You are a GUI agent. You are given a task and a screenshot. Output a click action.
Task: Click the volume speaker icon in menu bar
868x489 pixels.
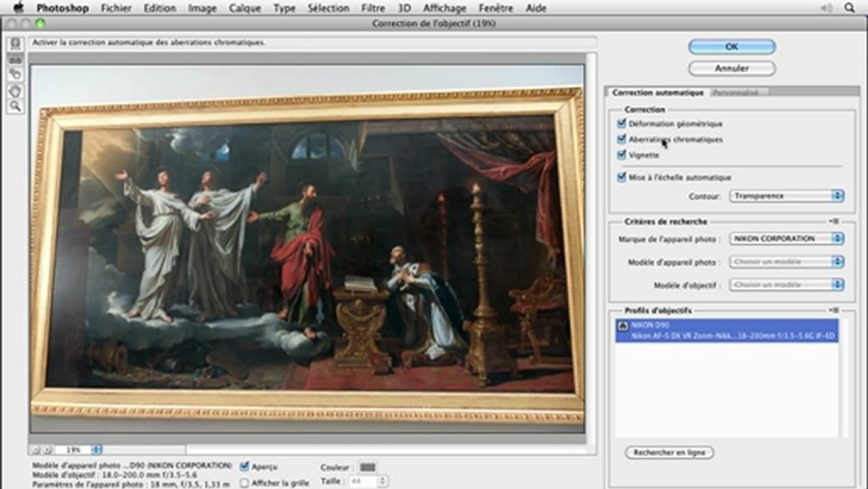(826, 8)
